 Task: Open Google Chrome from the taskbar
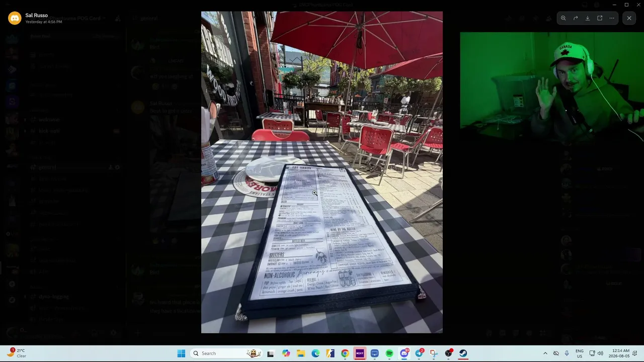pos(345,353)
